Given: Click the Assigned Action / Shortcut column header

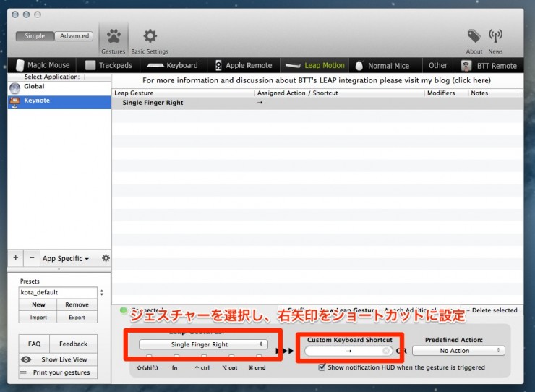Looking at the screenshot, I should tap(340, 93).
